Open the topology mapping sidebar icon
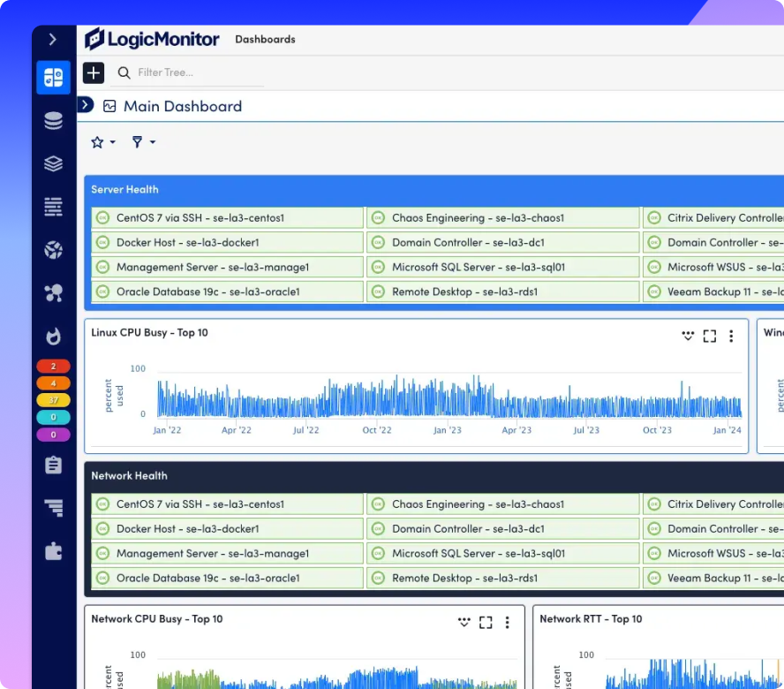The image size is (784, 689). (x=54, y=292)
